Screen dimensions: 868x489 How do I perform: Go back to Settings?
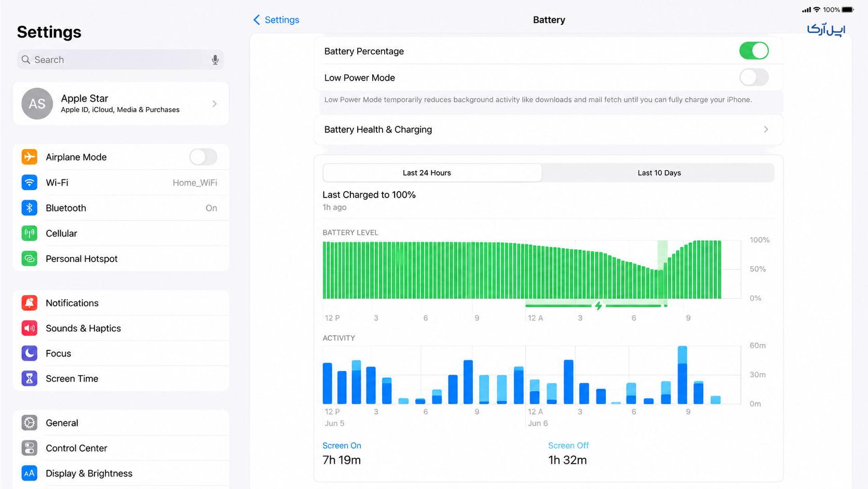[276, 20]
